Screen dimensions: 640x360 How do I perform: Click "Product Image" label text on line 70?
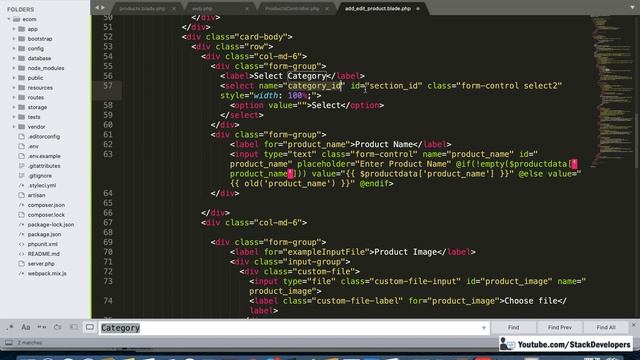(405, 252)
